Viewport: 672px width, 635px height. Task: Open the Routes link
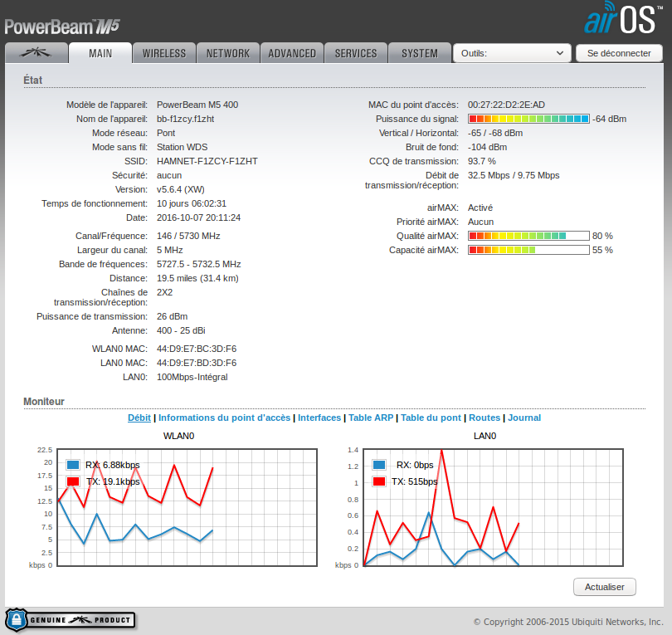pos(485,418)
